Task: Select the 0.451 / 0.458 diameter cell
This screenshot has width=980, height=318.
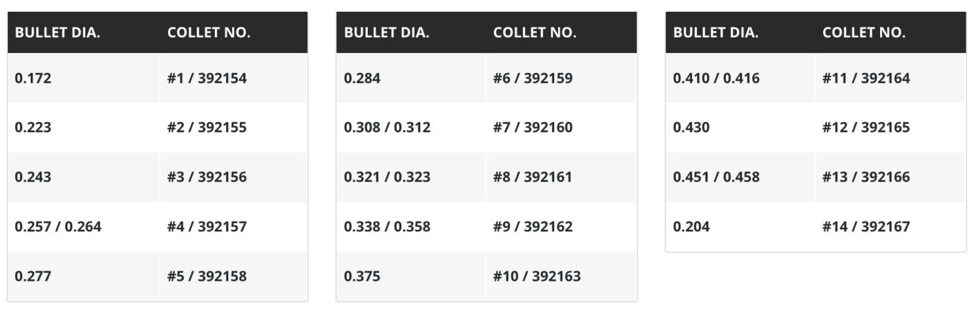Action: pos(740,177)
